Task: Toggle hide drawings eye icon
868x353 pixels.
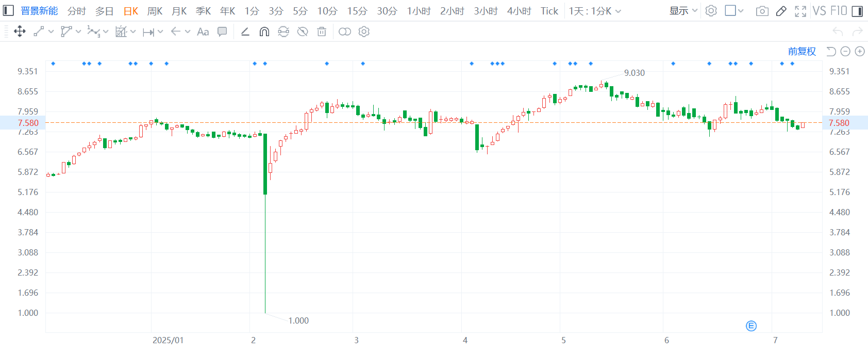Action: [303, 32]
